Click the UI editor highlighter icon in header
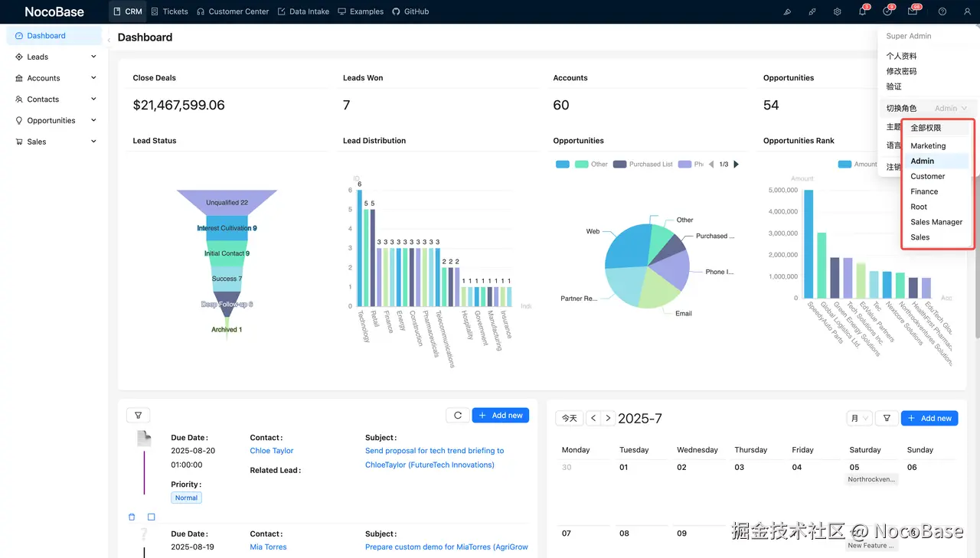Screen dimensions: 980x558 [788, 11]
